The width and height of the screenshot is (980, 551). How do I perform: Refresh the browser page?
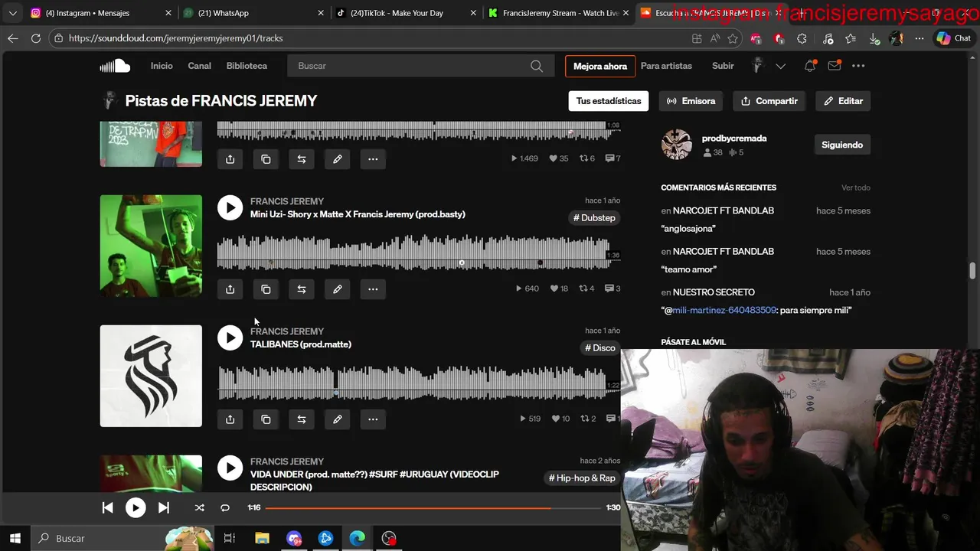pyautogui.click(x=35, y=38)
